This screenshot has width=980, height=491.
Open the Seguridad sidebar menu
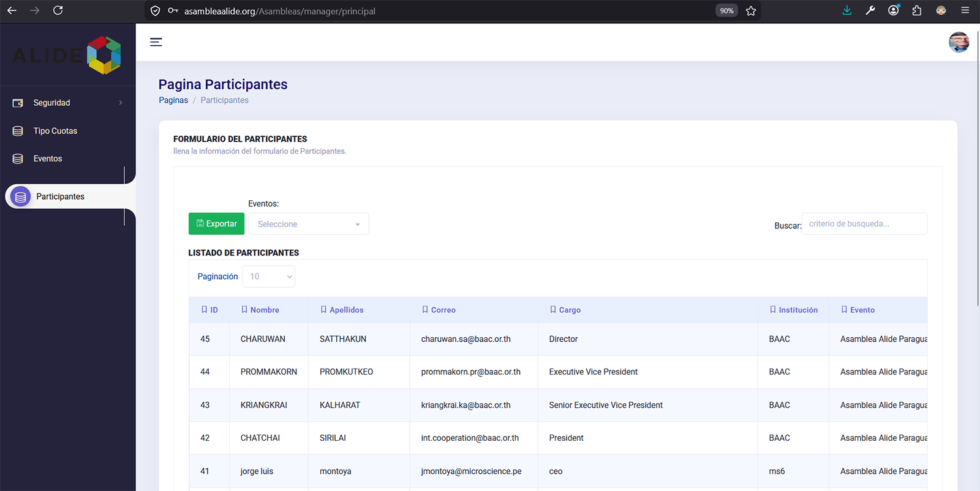[67, 103]
